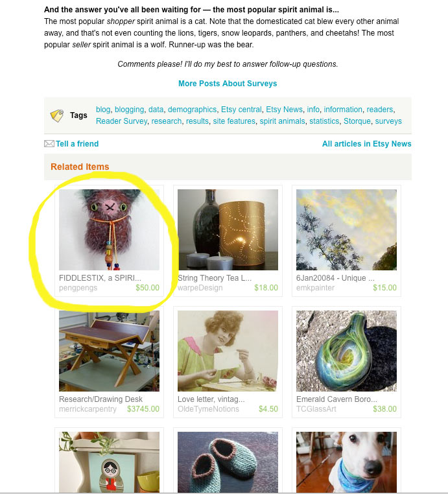Screen dimensions: 448x494
Task: Visit merrickcarpentry seller link
Action: point(88,409)
